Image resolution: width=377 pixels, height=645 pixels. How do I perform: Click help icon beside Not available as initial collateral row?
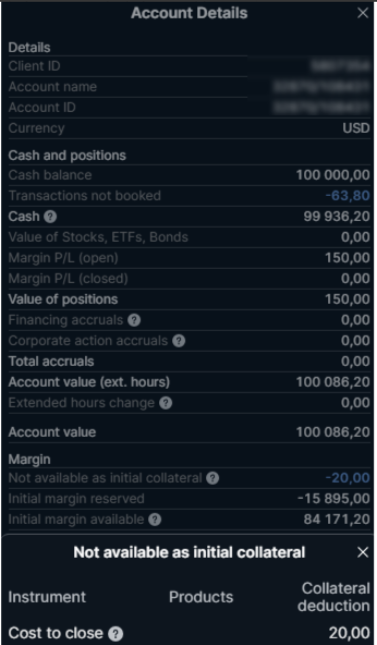(x=212, y=478)
